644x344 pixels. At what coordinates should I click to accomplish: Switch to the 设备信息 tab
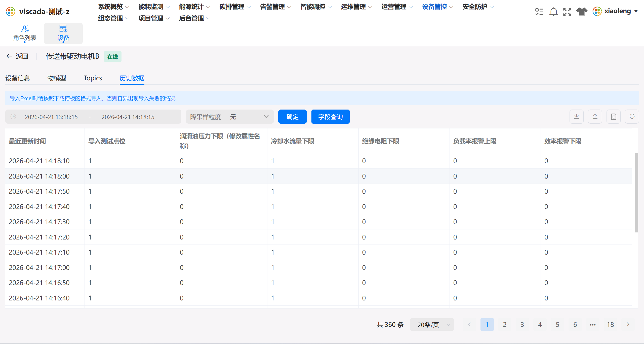[18, 78]
